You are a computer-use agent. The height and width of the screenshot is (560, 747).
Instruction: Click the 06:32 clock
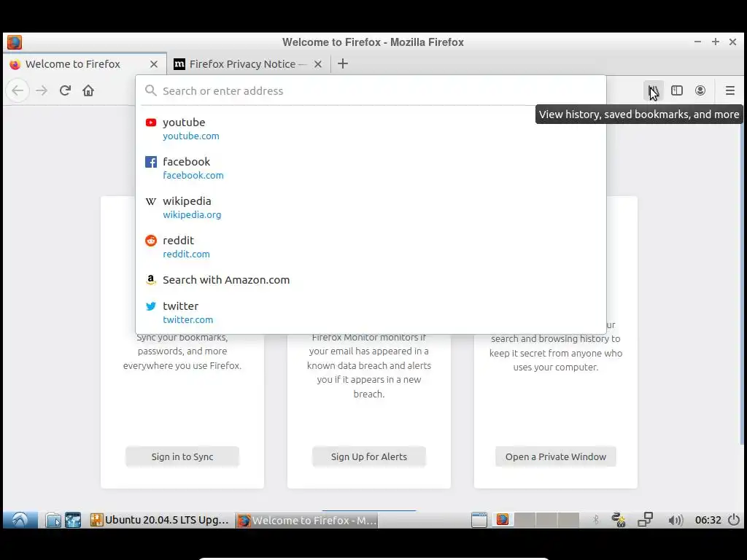coord(708,520)
